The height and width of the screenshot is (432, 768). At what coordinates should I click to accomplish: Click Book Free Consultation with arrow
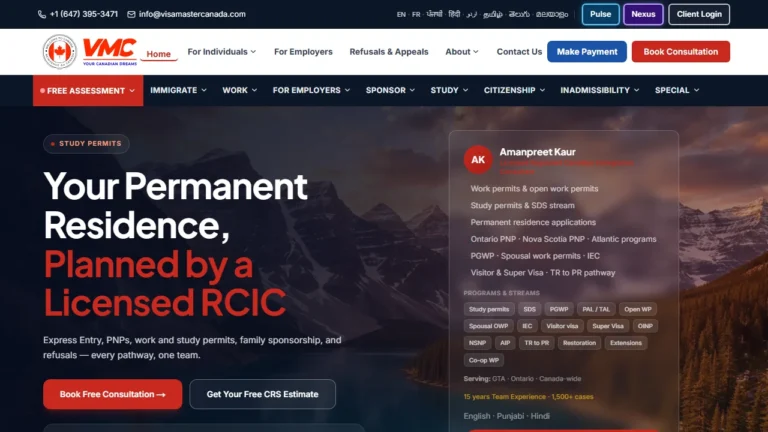coord(113,394)
